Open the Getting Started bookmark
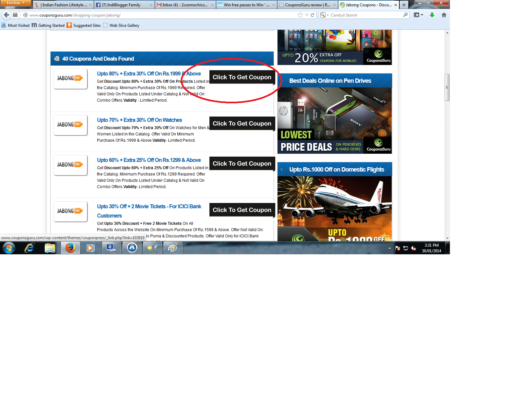Image resolution: width=532 pixels, height=400 pixels. pos(48,25)
